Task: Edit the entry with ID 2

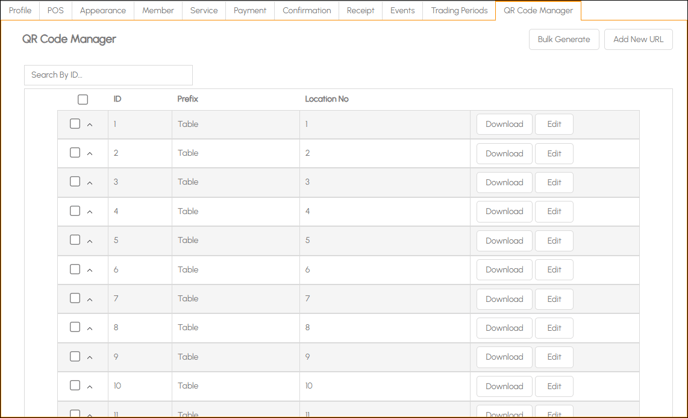Action: [554, 154]
